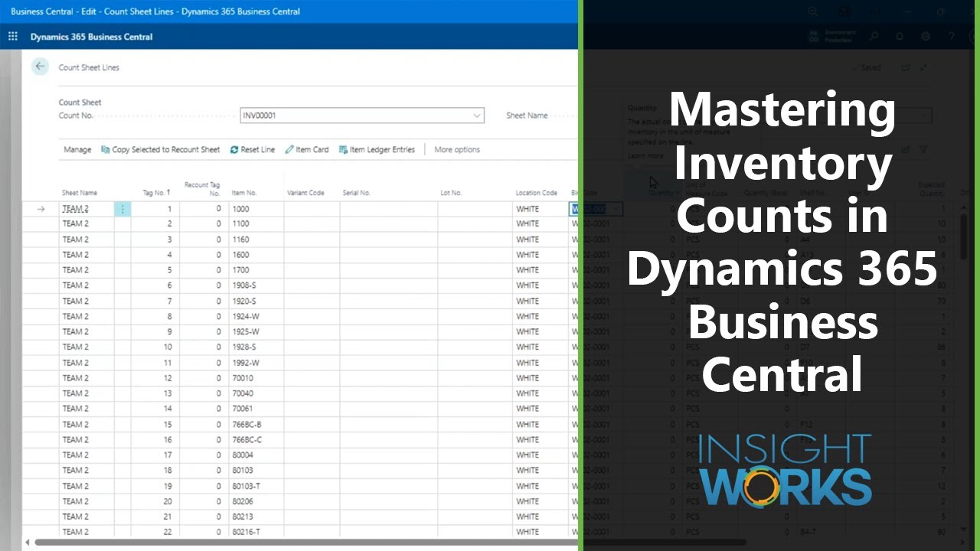
Task: Click the Location Code column header
Action: 537,193
